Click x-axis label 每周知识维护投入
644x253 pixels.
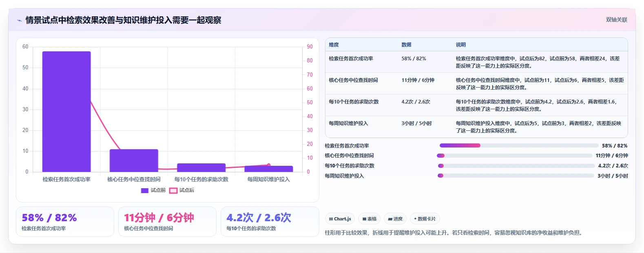(269, 179)
